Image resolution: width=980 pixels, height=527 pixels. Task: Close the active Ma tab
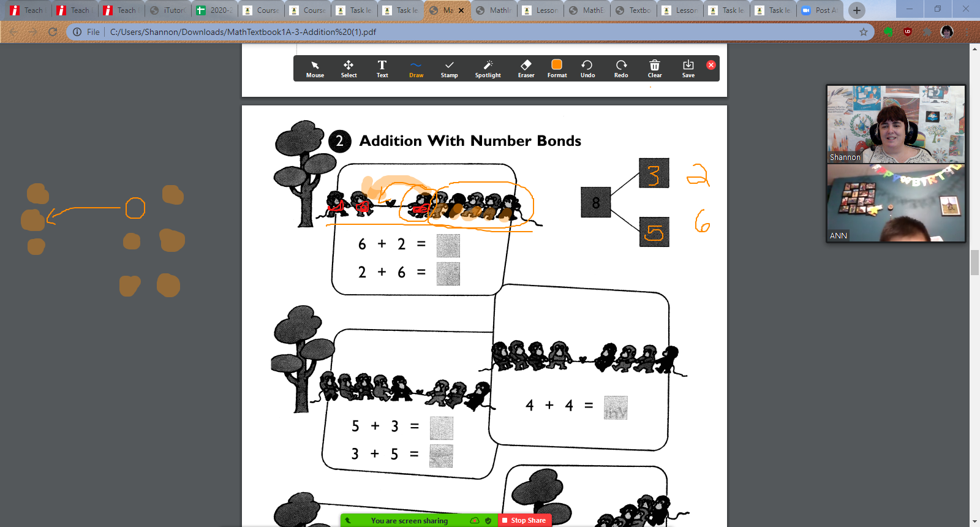tap(461, 10)
